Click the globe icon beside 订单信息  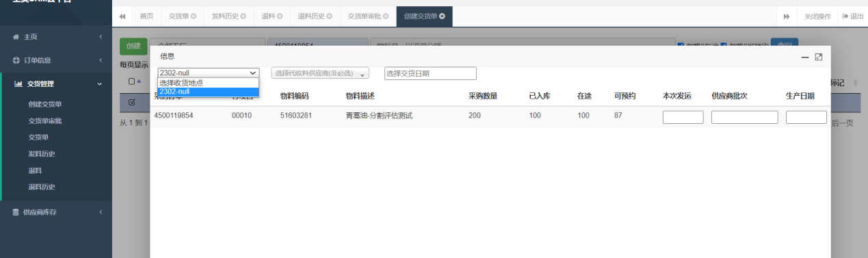tap(16, 60)
